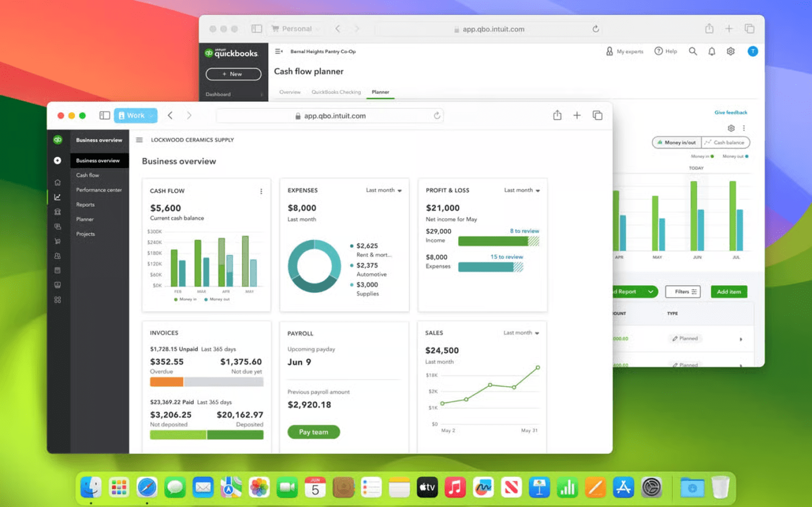The image size is (812, 507).
Task: Click the Pay team button
Action: coord(314,432)
